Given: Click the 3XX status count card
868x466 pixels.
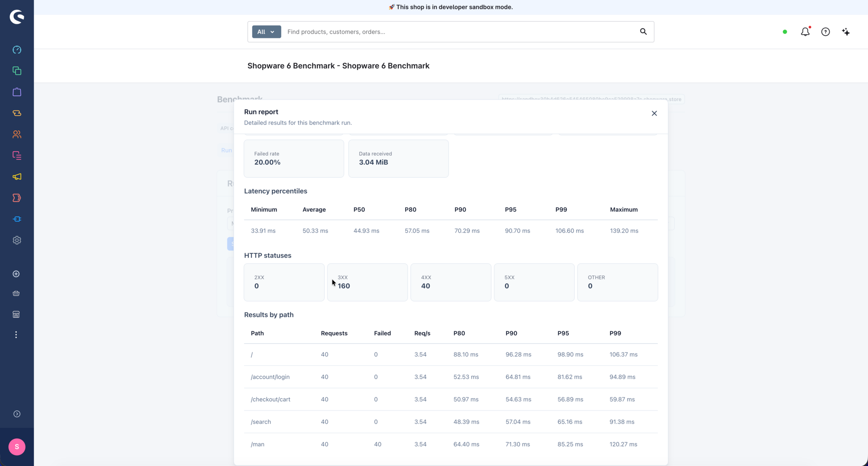Looking at the screenshot, I should pos(367,282).
